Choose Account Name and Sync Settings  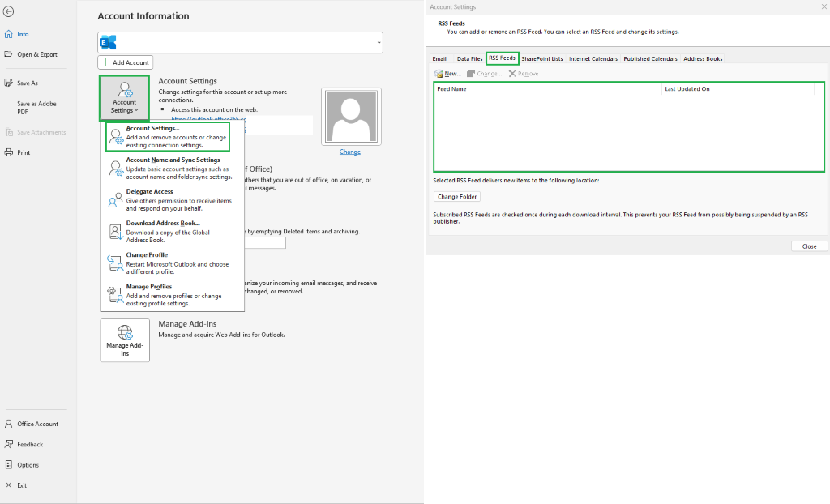coord(171,169)
